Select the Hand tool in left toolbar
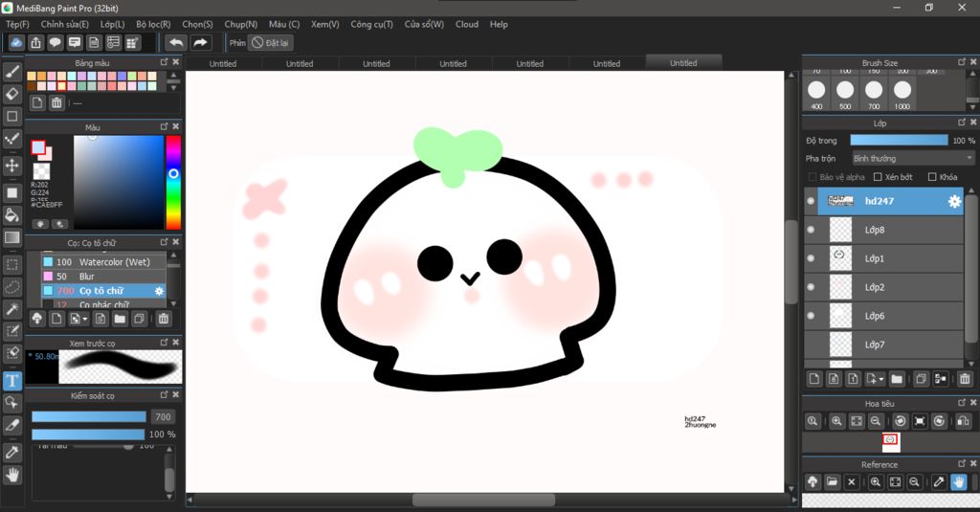This screenshot has width=980, height=512. pyautogui.click(x=11, y=475)
